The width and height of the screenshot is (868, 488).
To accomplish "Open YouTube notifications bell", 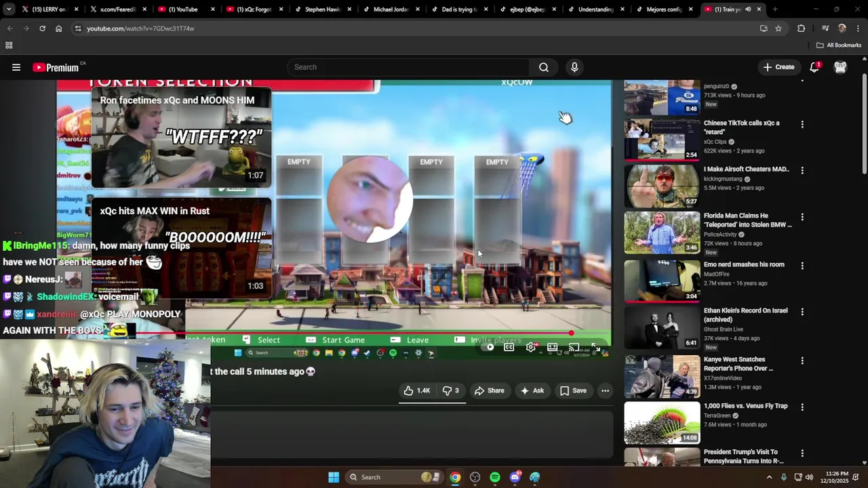I will pyautogui.click(x=814, y=67).
